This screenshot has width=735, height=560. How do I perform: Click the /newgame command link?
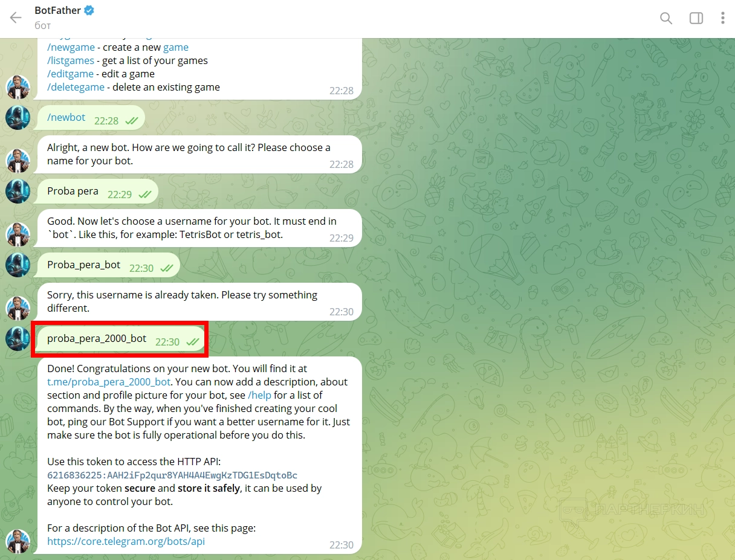click(70, 47)
